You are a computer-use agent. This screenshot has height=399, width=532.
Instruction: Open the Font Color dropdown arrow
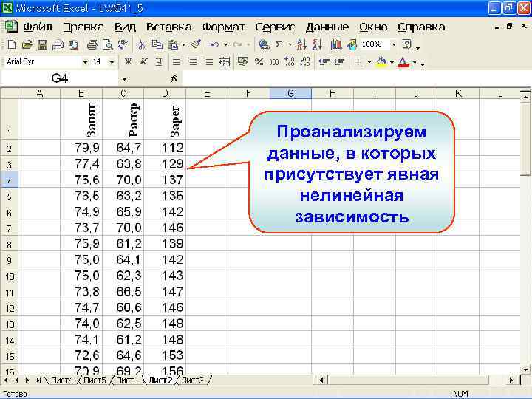(415, 62)
